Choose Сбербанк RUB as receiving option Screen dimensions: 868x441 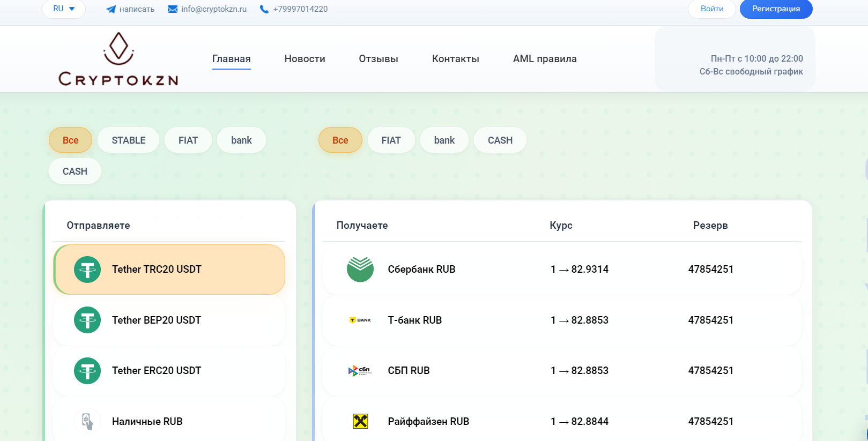coord(562,269)
